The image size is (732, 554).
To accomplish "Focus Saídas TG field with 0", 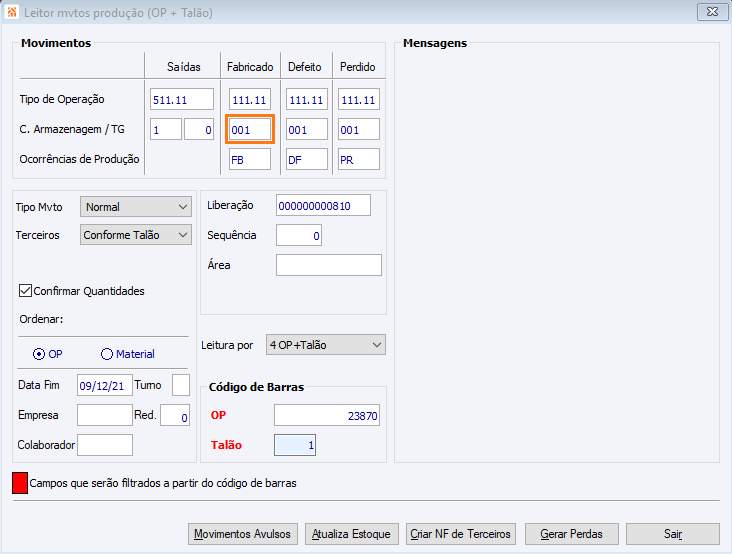I will pyautogui.click(x=199, y=129).
